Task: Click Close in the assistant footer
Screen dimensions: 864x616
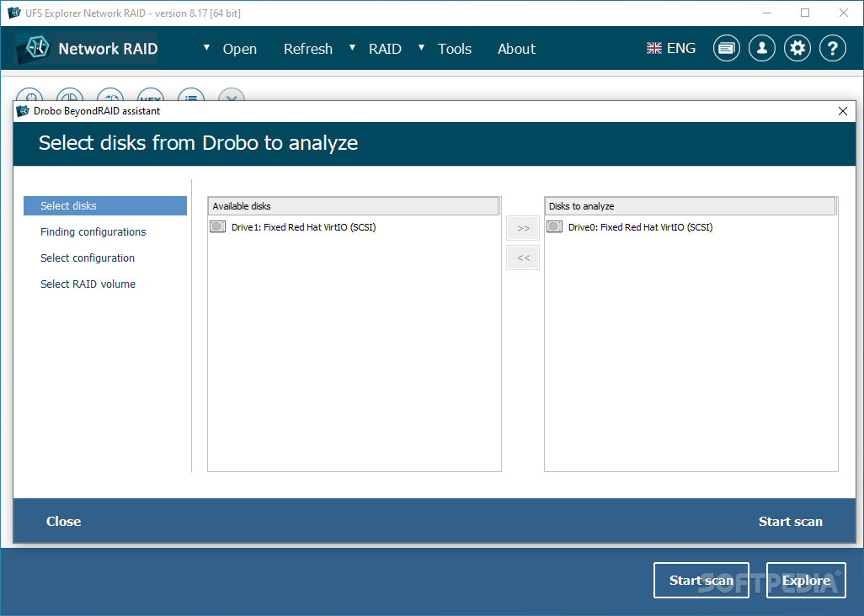Action: (63, 521)
